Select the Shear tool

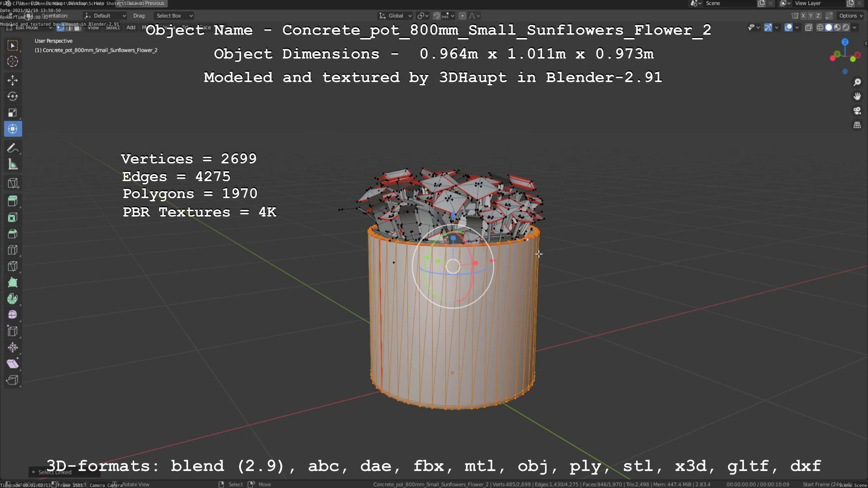pyautogui.click(x=13, y=364)
